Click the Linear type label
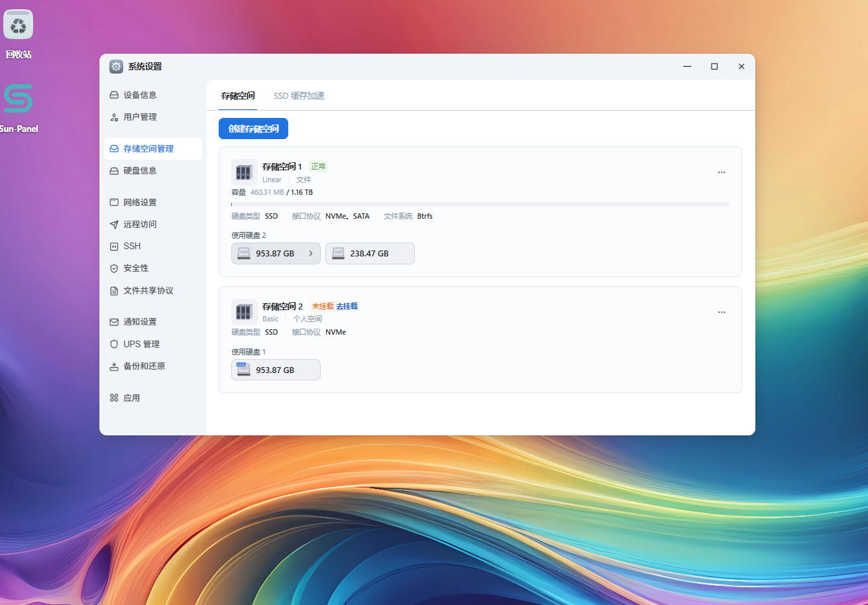 [x=272, y=180]
